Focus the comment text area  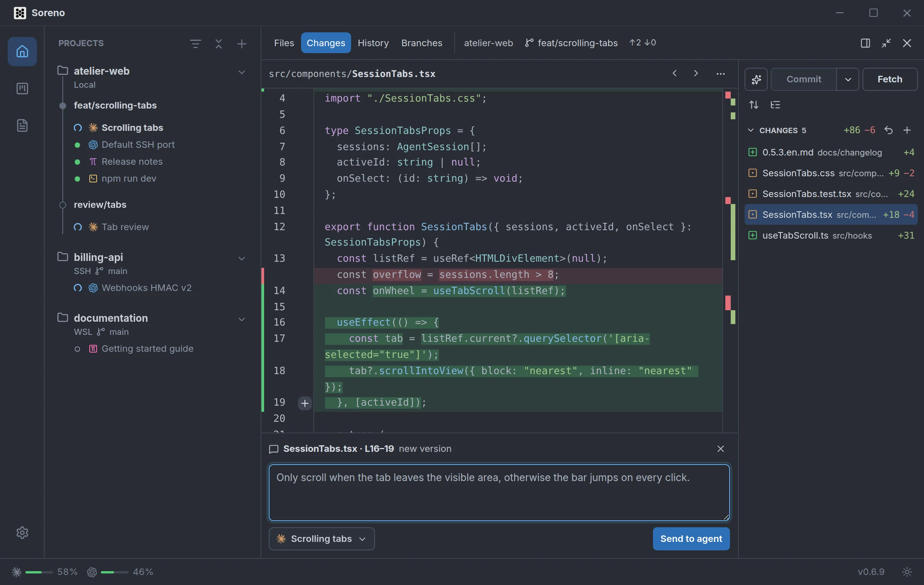pos(499,493)
